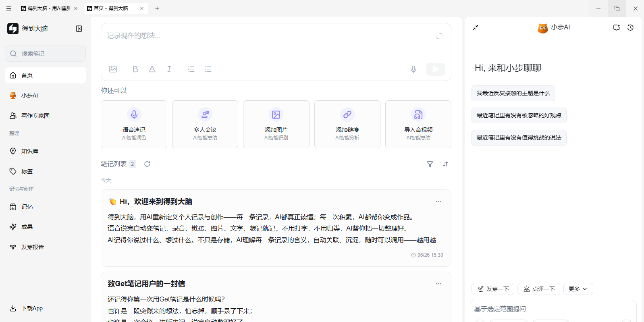
Task: Refresh the 笔记列表 note list
Action: [147, 164]
